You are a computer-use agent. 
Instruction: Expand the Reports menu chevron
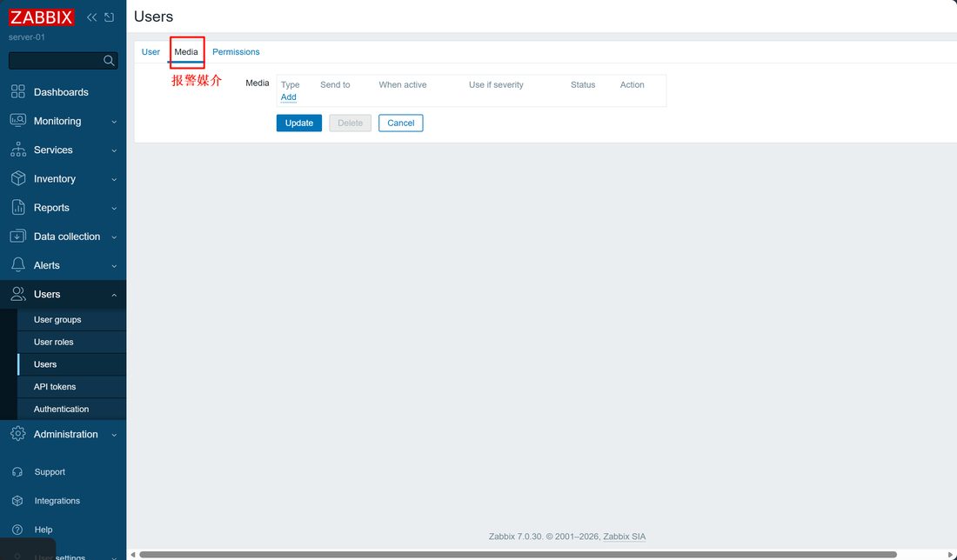[x=114, y=208]
